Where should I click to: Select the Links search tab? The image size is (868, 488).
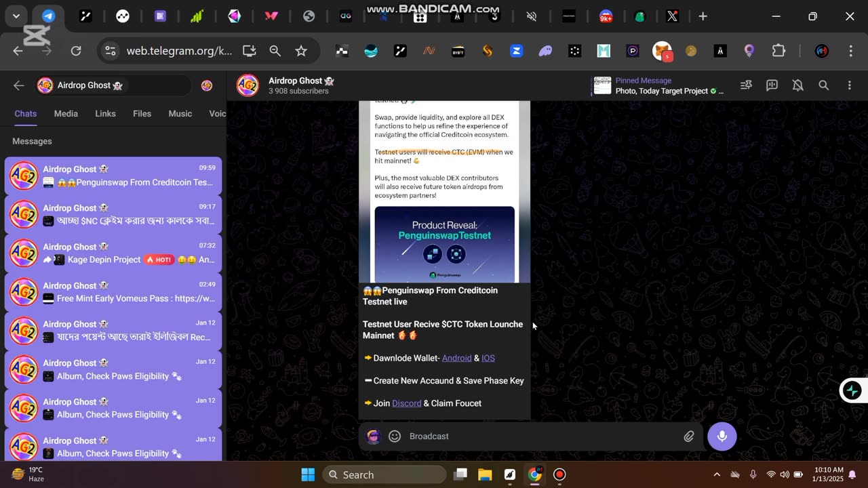click(105, 114)
